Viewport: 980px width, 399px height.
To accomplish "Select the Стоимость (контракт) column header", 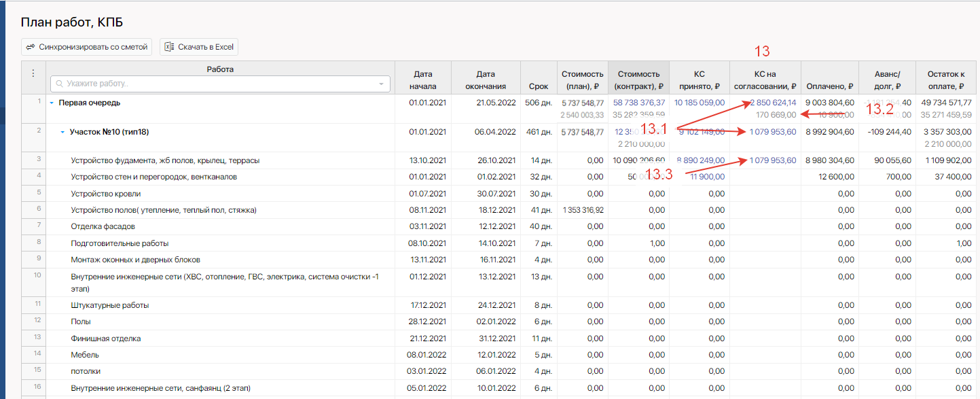I will (x=638, y=80).
